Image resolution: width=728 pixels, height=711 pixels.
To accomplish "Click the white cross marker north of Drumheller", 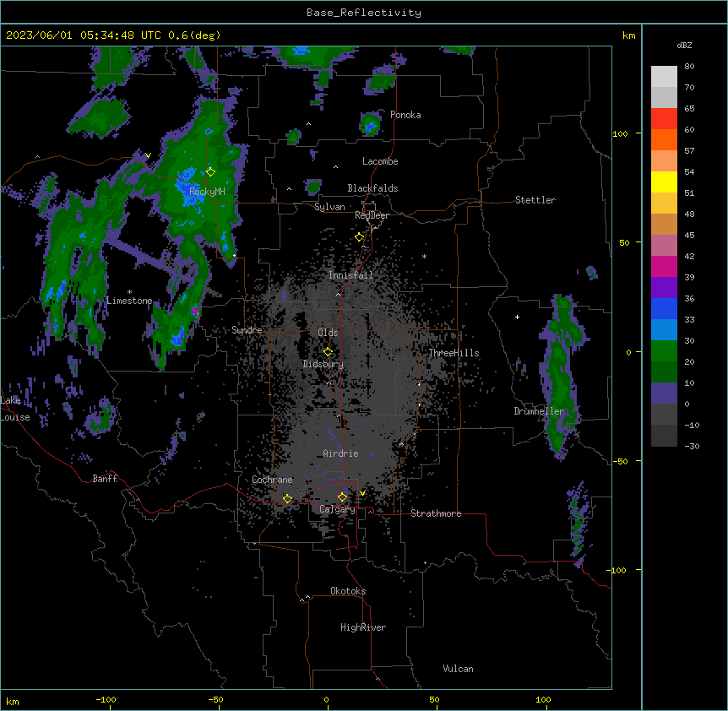I will click(517, 317).
